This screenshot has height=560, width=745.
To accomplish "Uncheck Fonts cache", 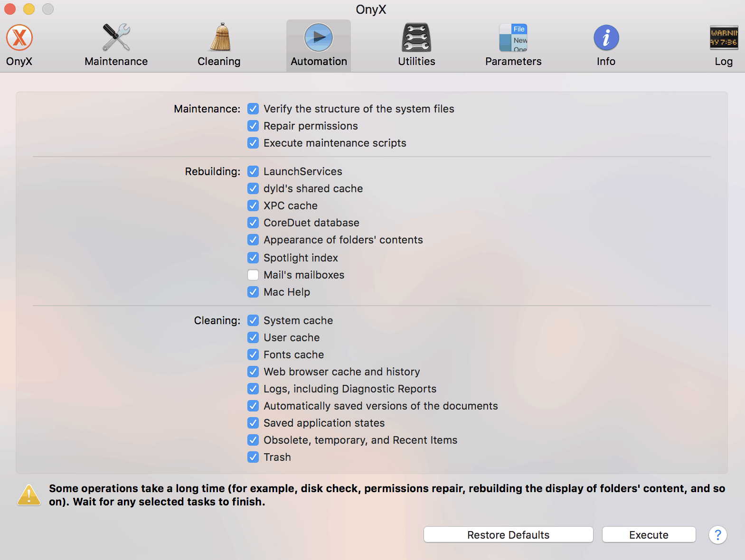I will (254, 355).
